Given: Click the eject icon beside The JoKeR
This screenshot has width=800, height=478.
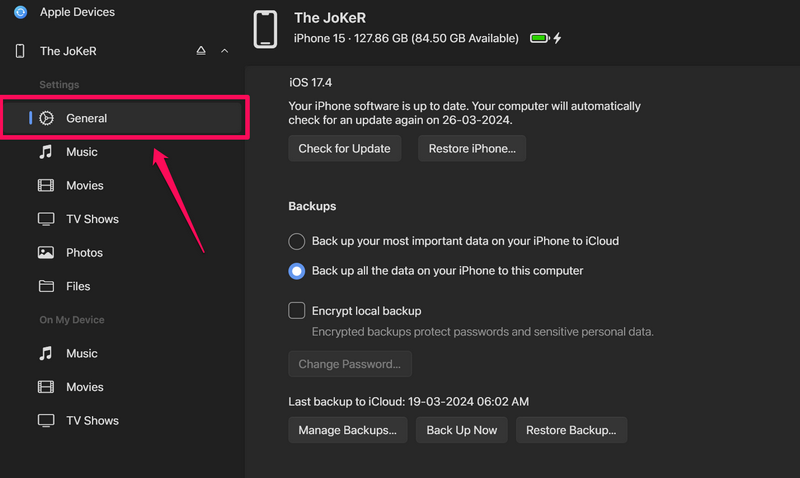Looking at the screenshot, I should coord(200,51).
